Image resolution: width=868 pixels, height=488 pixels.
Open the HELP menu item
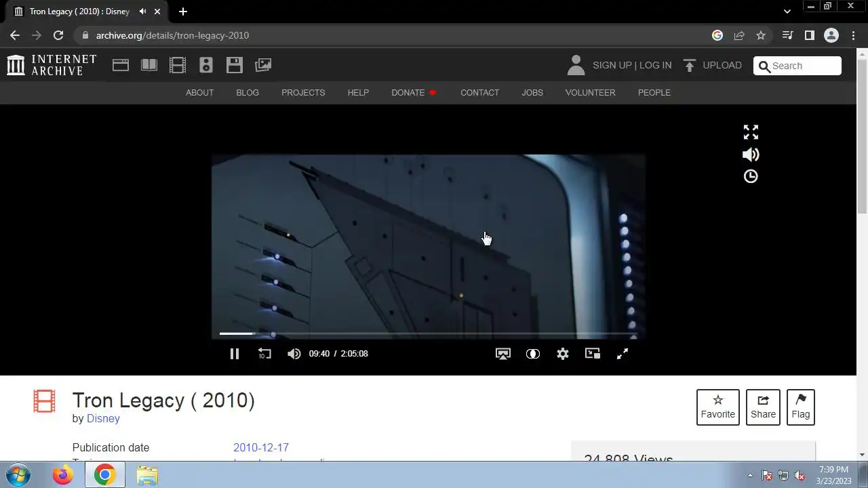pos(358,92)
